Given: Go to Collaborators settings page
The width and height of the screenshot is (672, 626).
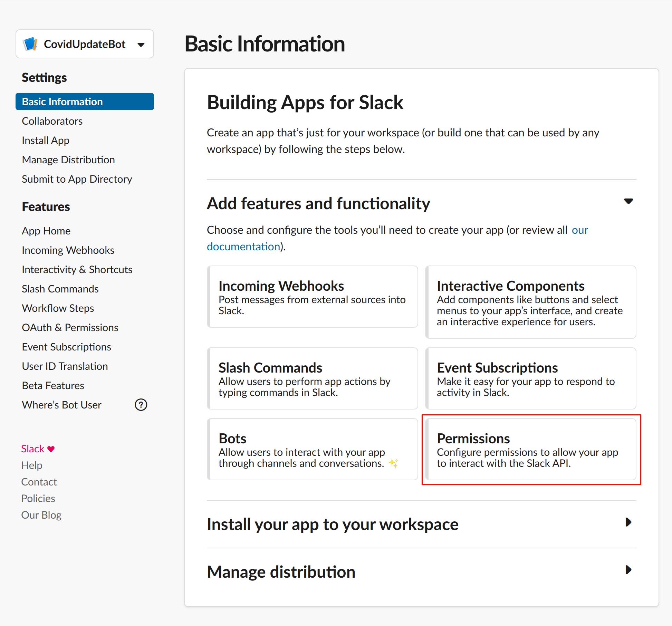Looking at the screenshot, I should tap(52, 121).
